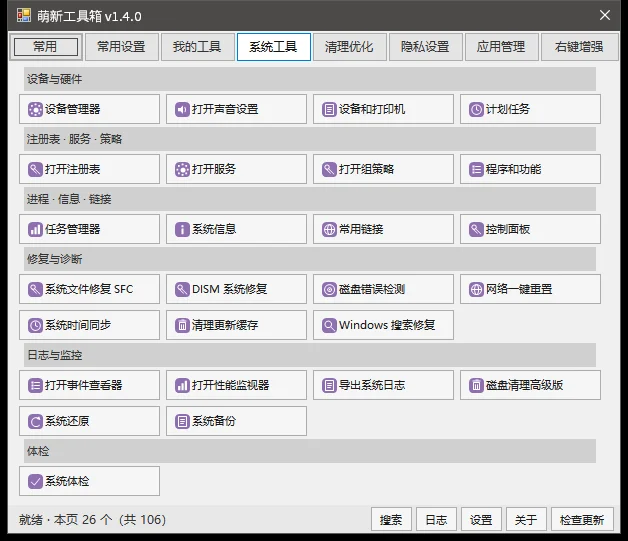Click the document icon of 系统备份
This screenshot has width=628, height=541.
pyautogui.click(x=182, y=421)
